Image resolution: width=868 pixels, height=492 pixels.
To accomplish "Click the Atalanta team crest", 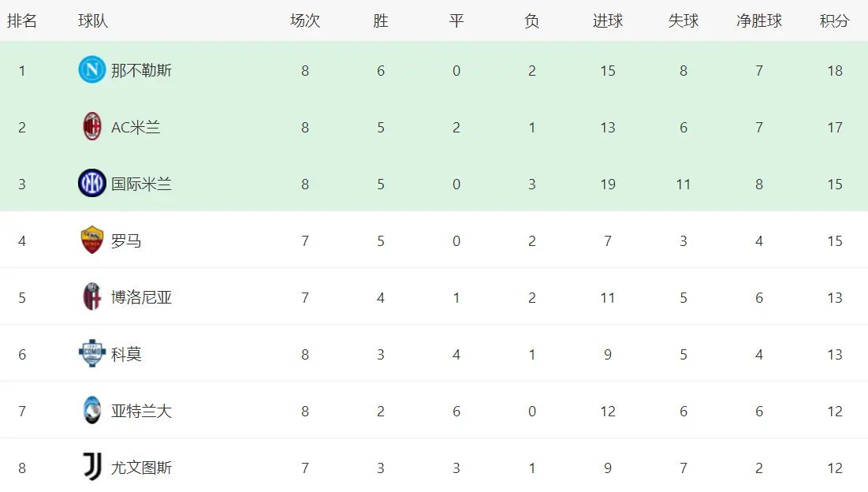I will tap(92, 411).
